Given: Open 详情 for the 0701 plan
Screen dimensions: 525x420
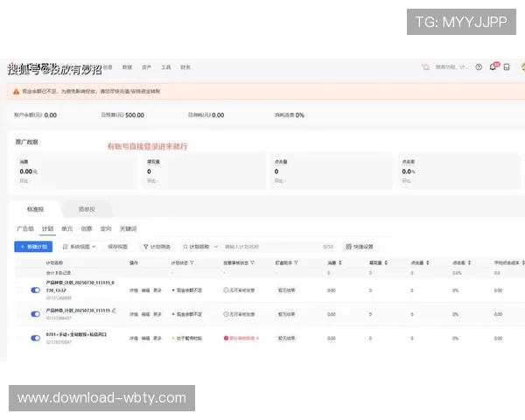Looking at the screenshot, I should (134, 339).
